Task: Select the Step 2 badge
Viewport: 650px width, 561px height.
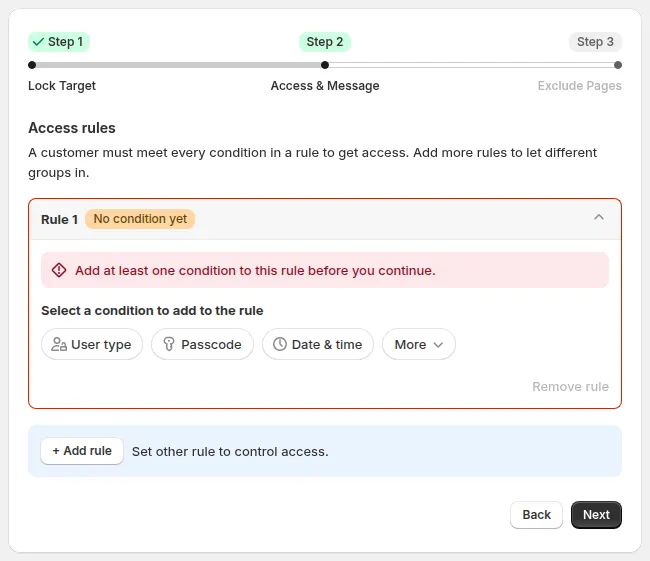Action: pyautogui.click(x=325, y=42)
